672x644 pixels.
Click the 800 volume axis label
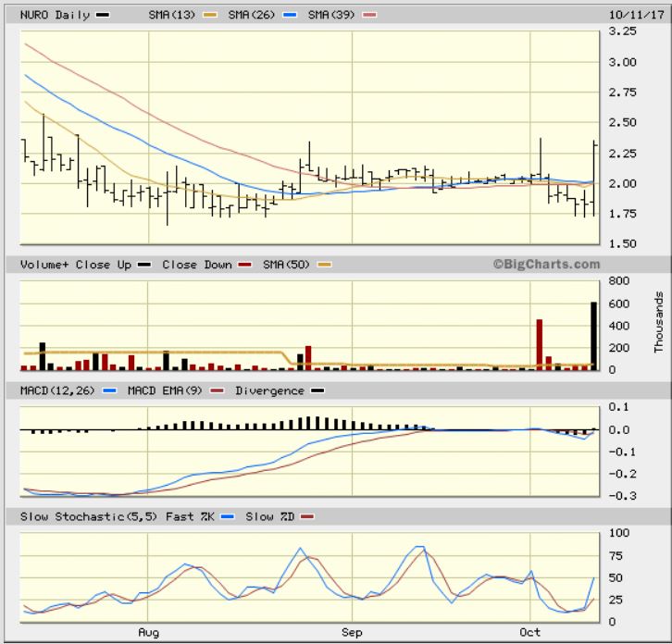(619, 281)
